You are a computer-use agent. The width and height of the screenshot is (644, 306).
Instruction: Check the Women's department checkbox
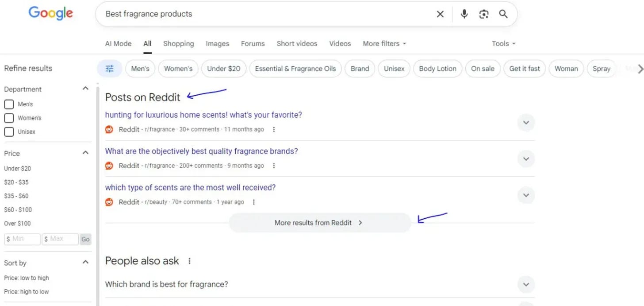(9, 118)
